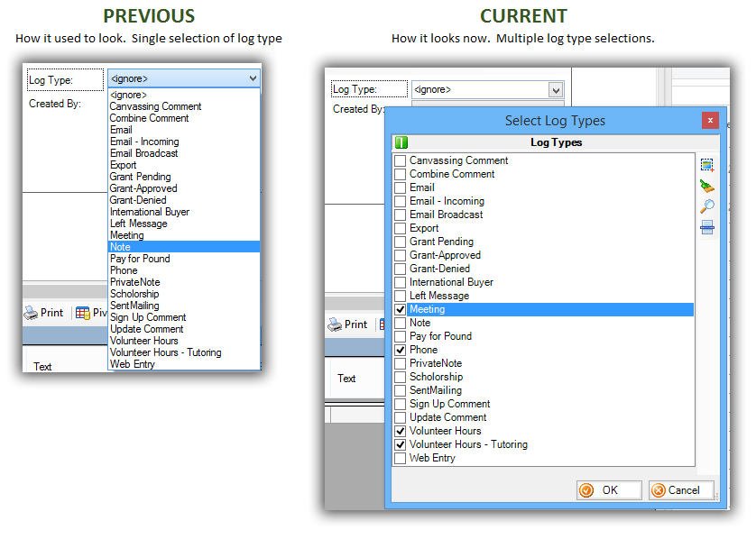Click the Print icon in the PREVIOUS panel
The height and width of the screenshot is (539, 756).
point(31,313)
